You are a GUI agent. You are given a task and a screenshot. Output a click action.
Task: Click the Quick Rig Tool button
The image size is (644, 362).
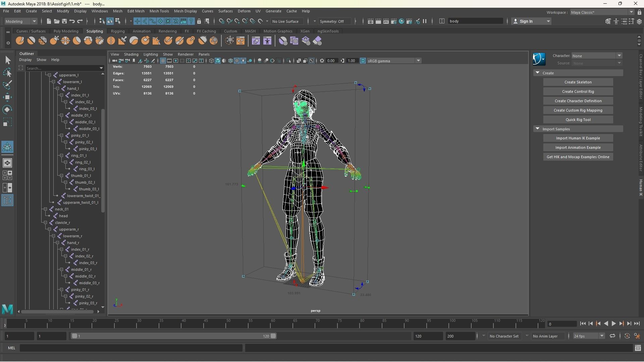click(578, 120)
